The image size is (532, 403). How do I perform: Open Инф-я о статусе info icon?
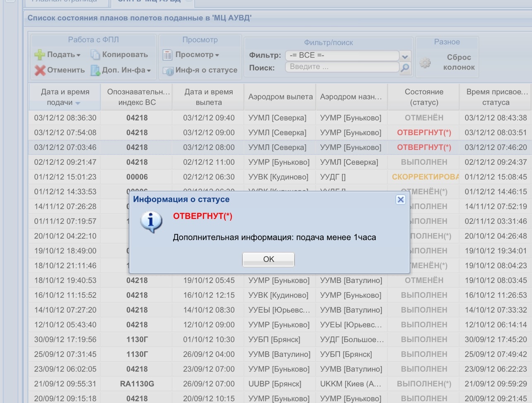click(168, 71)
